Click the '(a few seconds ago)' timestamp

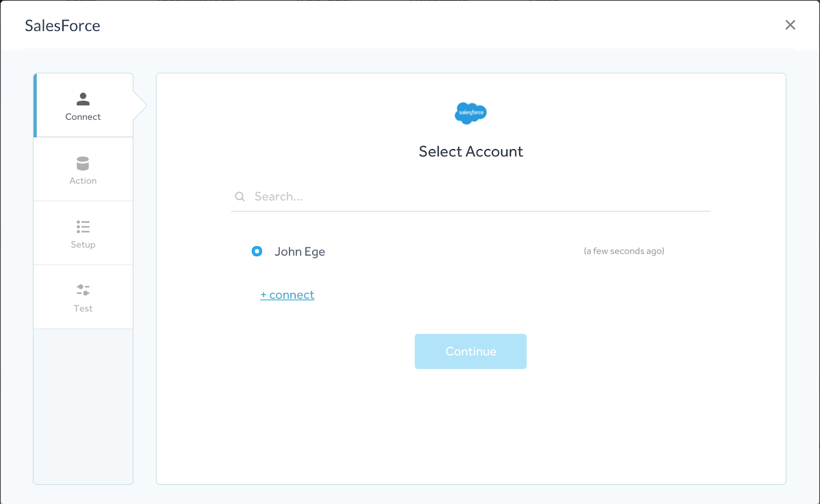(x=624, y=251)
